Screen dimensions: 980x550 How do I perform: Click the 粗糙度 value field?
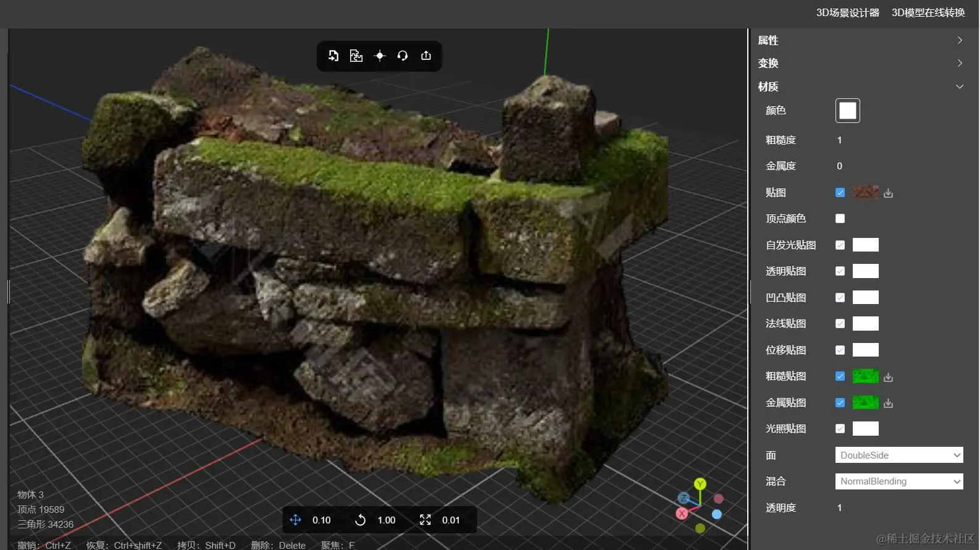point(840,140)
